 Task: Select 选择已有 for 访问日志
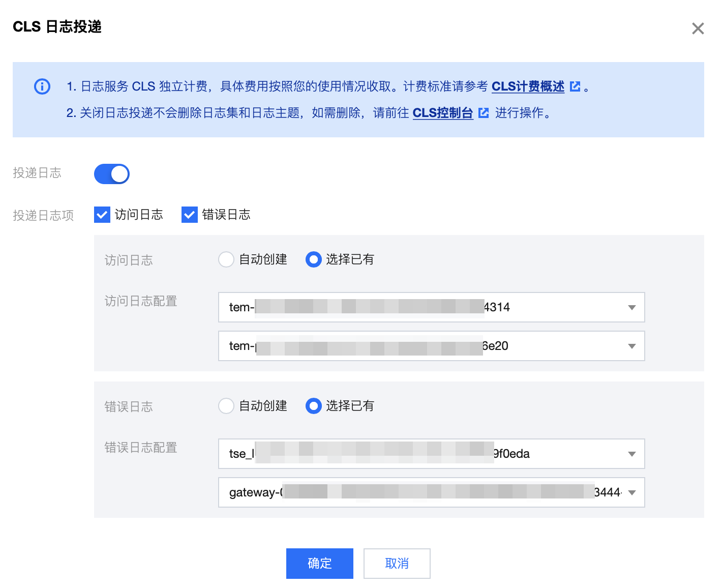click(314, 259)
